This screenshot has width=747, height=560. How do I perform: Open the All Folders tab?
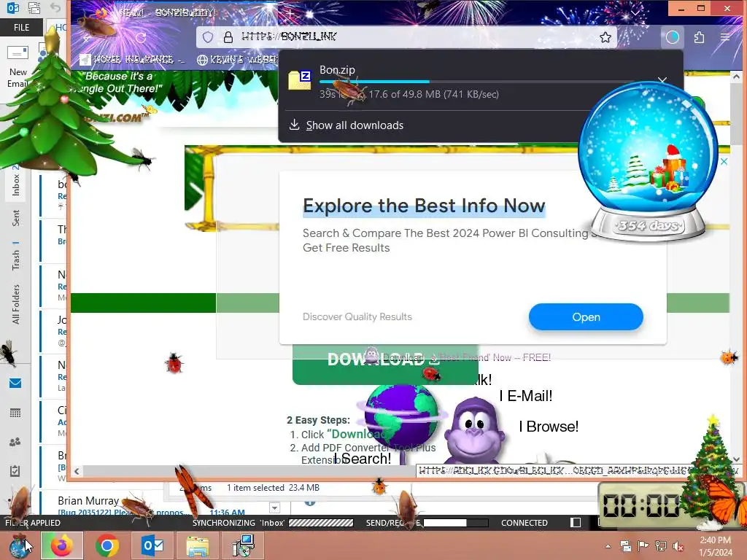click(x=15, y=304)
